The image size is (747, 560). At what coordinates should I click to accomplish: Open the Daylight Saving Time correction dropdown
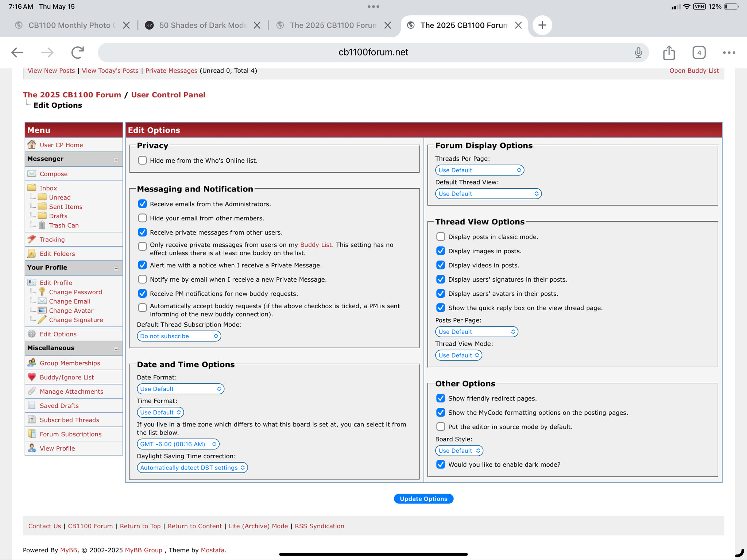[x=192, y=467]
